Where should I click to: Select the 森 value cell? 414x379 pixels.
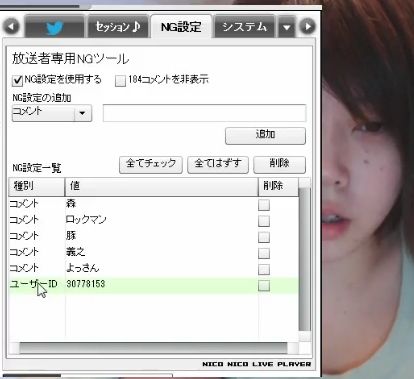click(162, 204)
